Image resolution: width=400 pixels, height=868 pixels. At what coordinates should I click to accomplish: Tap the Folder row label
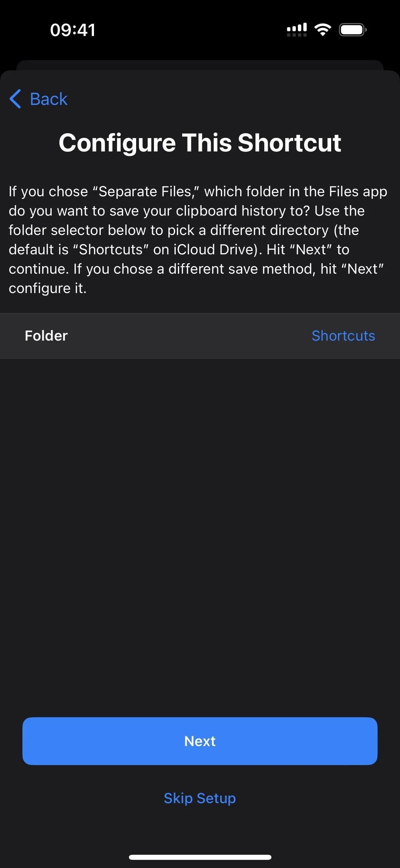46,336
